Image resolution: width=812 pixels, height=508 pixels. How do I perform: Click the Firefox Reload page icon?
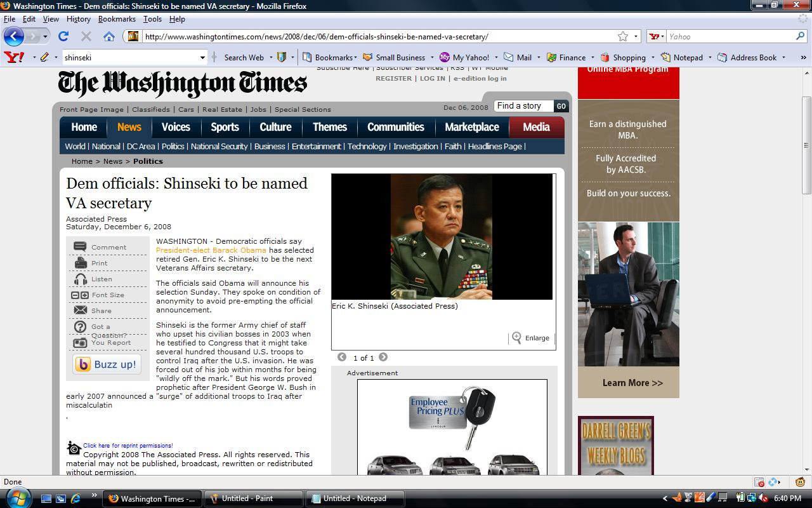point(63,36)
